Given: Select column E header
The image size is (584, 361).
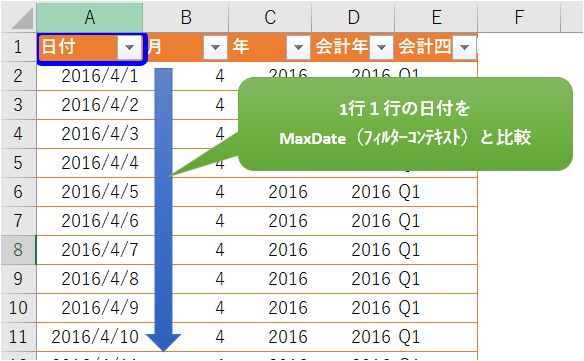Looking at the screenshot, I should 436,17.
